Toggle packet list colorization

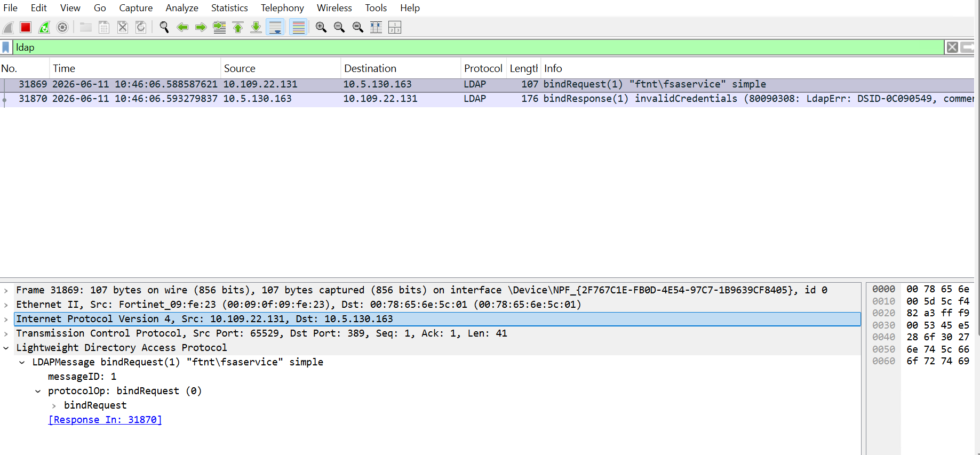299,27
